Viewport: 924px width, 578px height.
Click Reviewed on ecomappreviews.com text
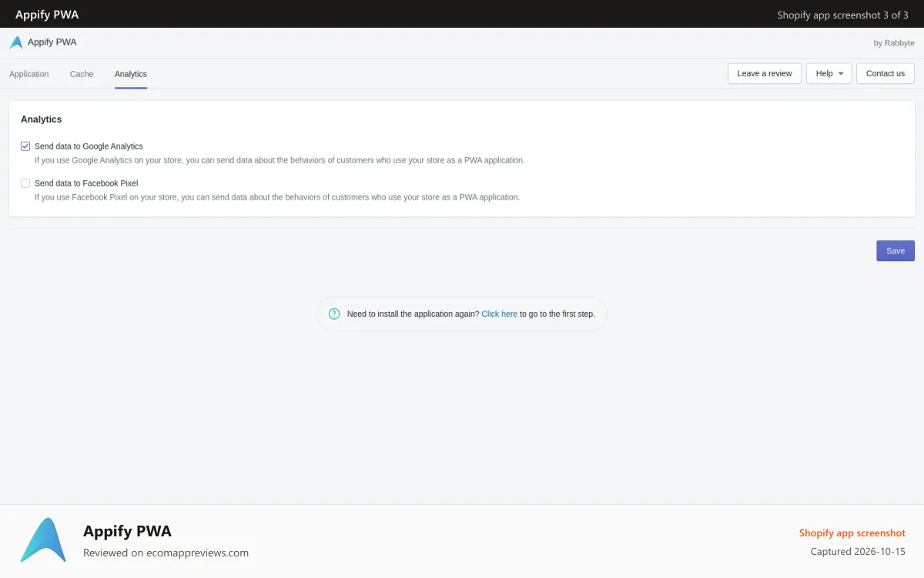click(x=166, y=553)
